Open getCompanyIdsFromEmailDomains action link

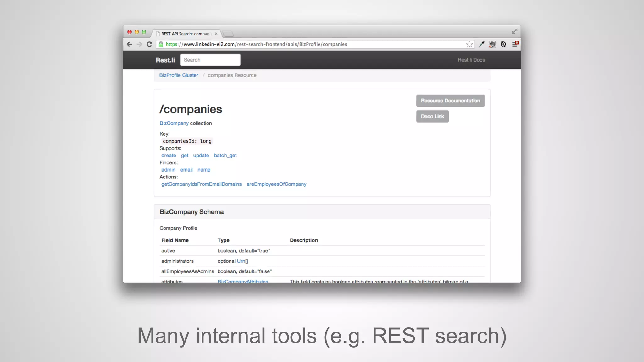[x=201, y=184]
